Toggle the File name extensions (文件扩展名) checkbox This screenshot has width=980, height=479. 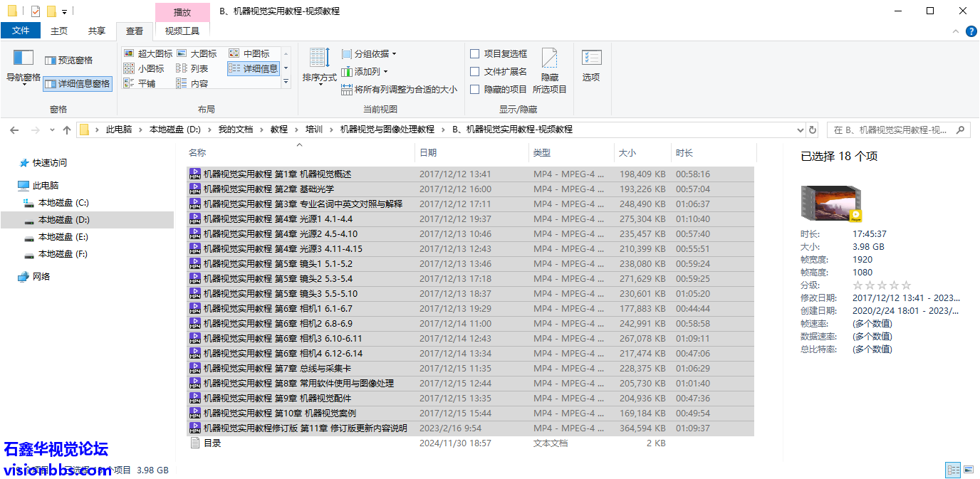click(475, 71)
